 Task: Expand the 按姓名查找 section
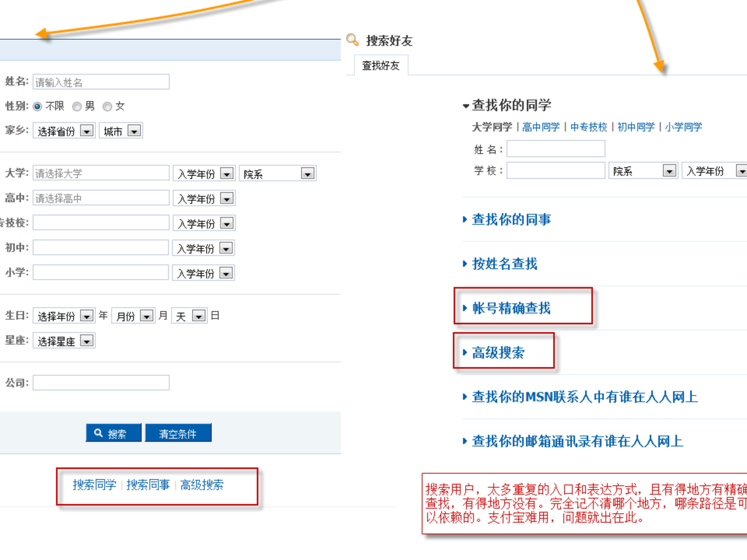coord(504,264)
